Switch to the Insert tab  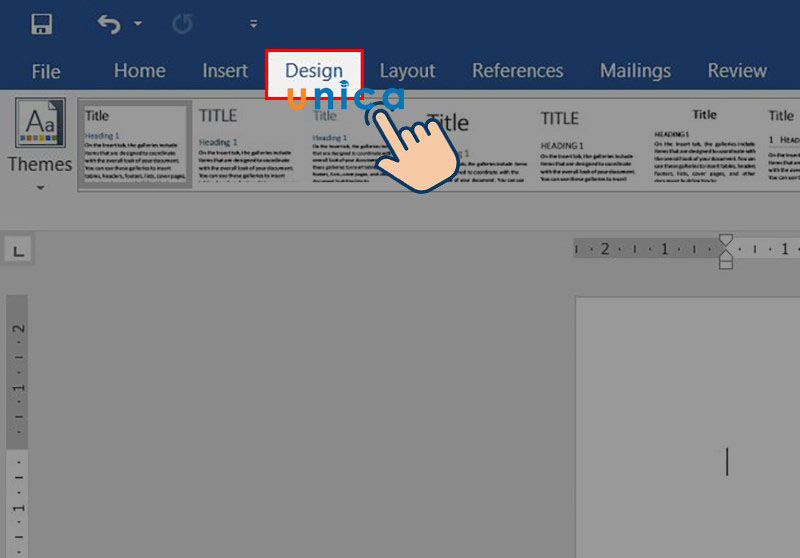click(x=225, y=71)
